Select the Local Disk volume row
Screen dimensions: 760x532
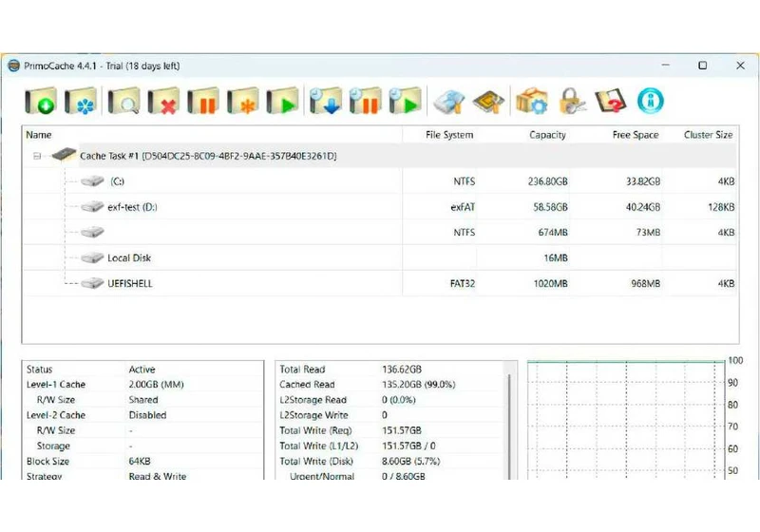tap(380, 257)
